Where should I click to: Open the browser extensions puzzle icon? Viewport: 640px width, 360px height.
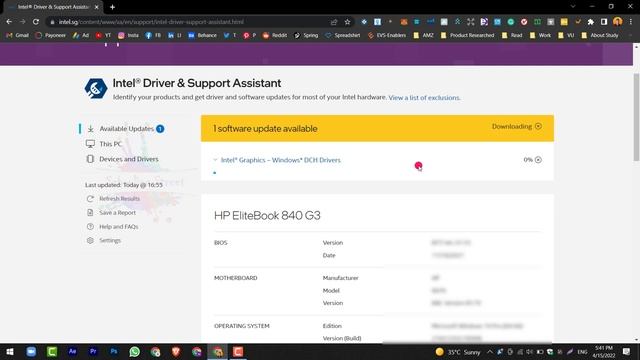[591, 22]
